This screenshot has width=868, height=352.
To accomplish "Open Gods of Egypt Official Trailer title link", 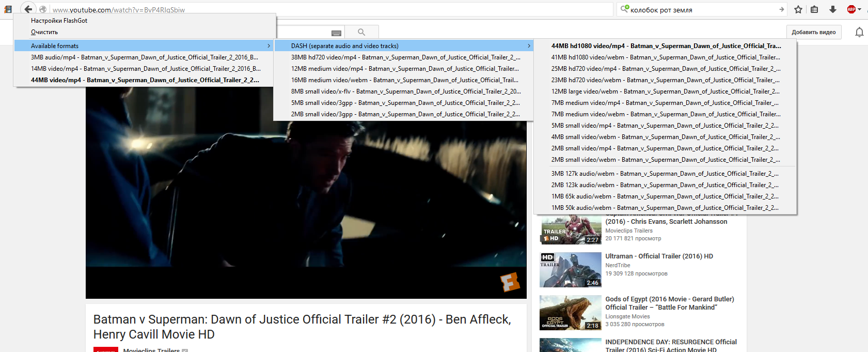I will coord(670,303).
